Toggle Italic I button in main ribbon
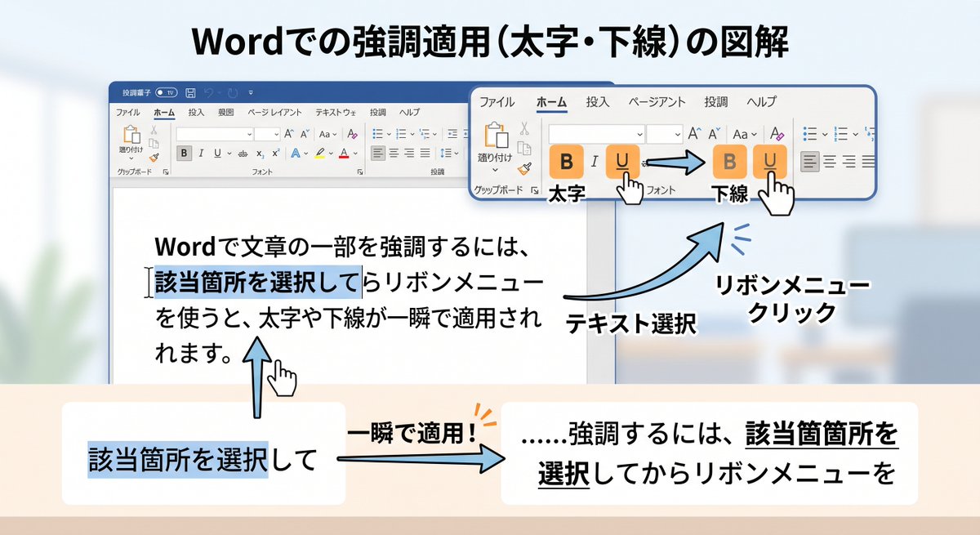980x535 pixels. click(x=201, y=153)
